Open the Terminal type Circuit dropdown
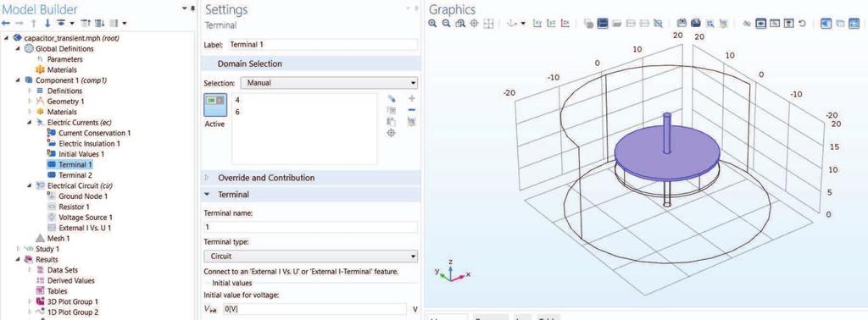Image resolution: width=868 pixels, height=320 pixels. (310, 257)
